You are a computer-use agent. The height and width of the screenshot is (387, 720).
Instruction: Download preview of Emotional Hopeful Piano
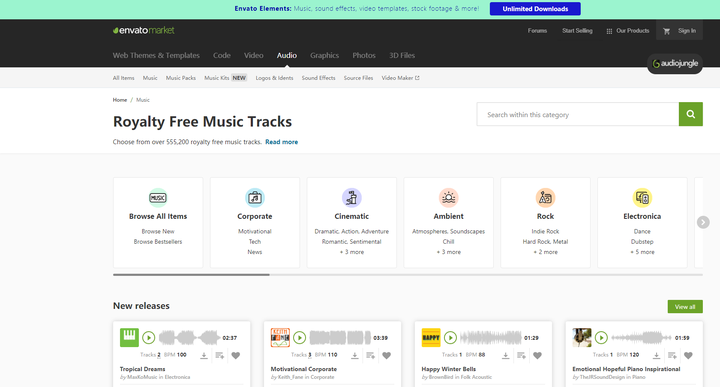point(657,355)
